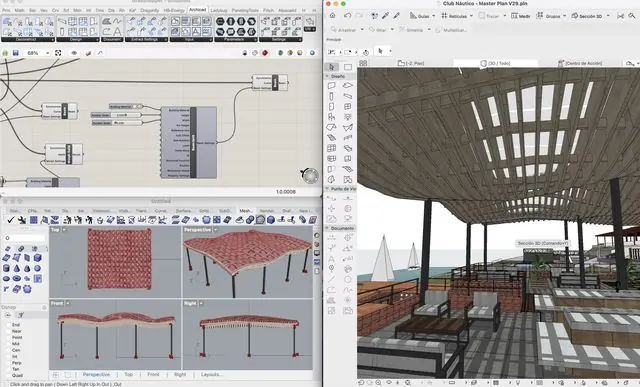Image resolution: width=640 pixels, height=387 pixels.
Task: Toggle the Mid osnap checkbox in Rhino
Action: pos(9,344)
